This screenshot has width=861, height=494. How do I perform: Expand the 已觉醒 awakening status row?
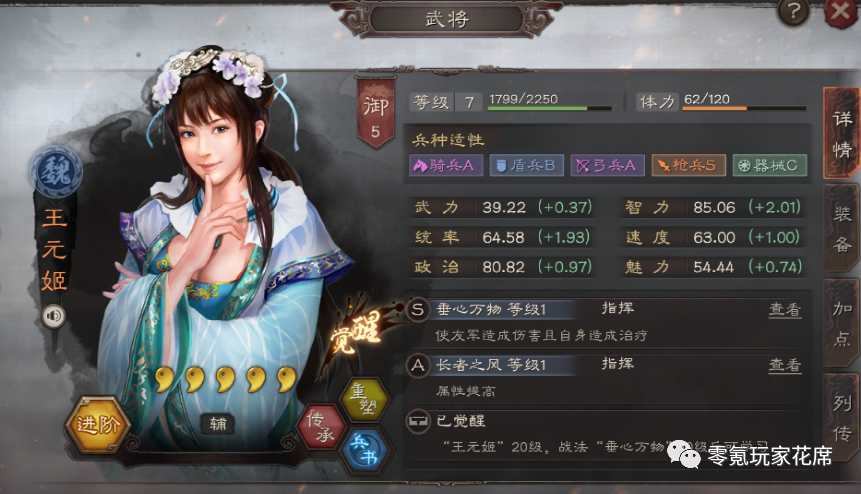[604, 437]
